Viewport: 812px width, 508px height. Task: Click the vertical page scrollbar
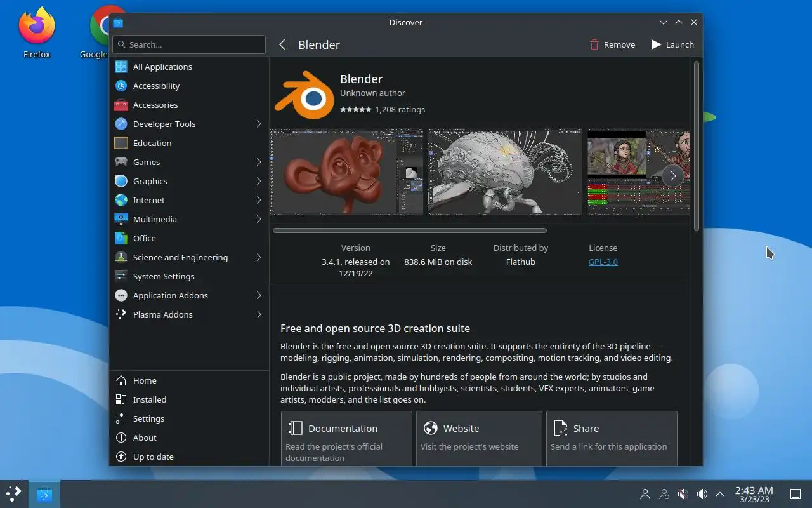(x=697, y=145)
